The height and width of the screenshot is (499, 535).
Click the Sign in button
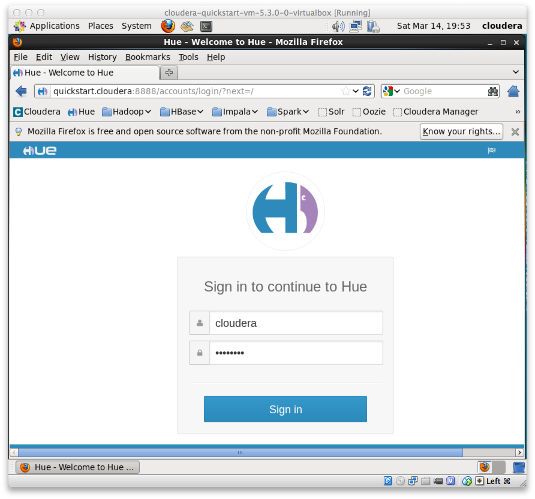point(285,409)
